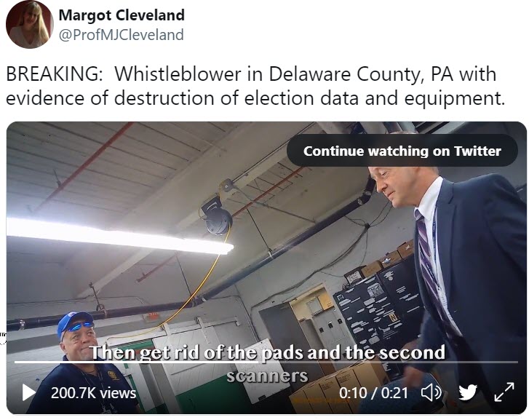Click tweet text line about election data
The height and width of the screenshot is (420, 529).
[255, 98]
